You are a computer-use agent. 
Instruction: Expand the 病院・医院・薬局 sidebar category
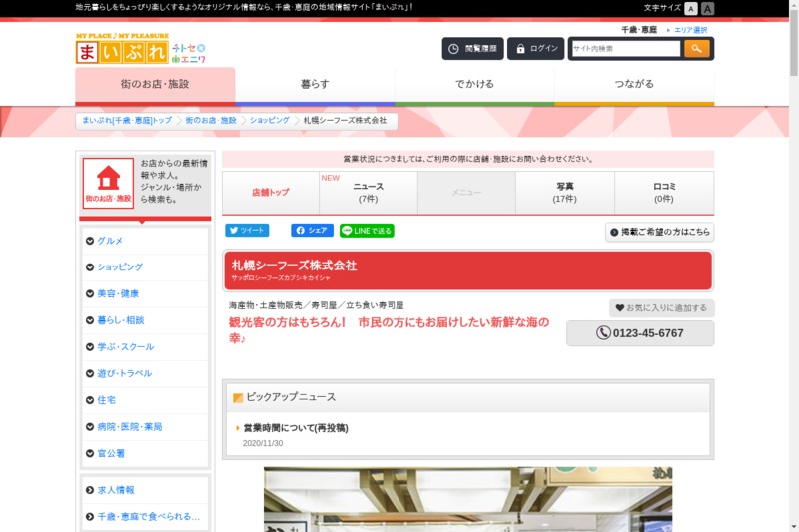click(x=129, y=427)
